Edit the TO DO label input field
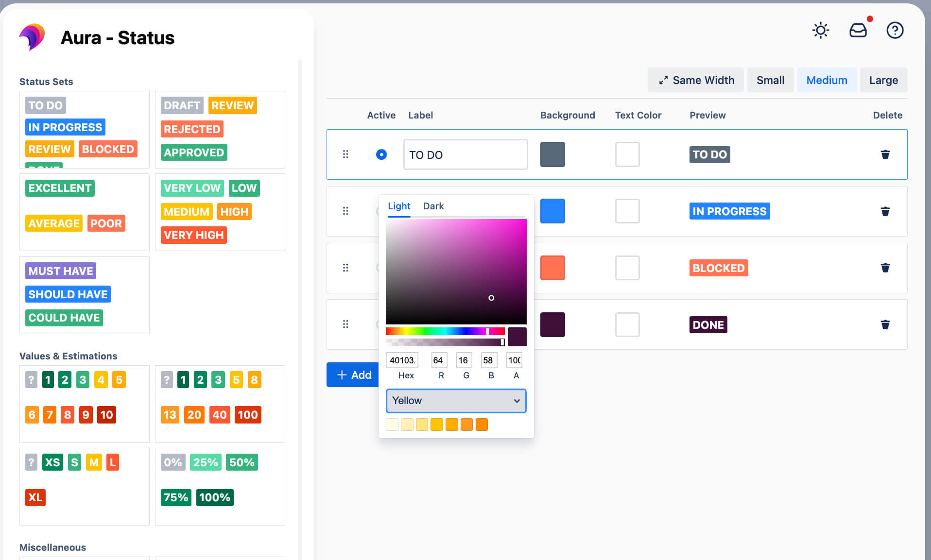931x560 pixels. tap(465, 154)
